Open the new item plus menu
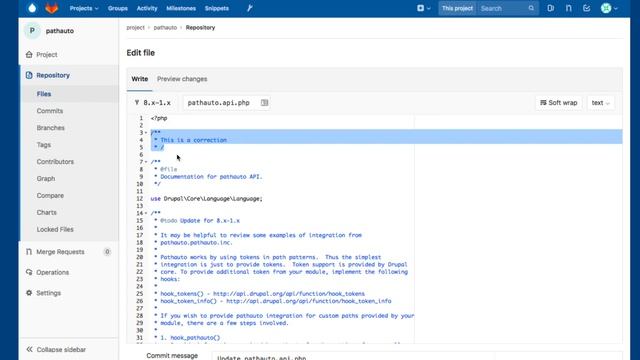Viewport: 640px width, 360px height. pos(424,8)
